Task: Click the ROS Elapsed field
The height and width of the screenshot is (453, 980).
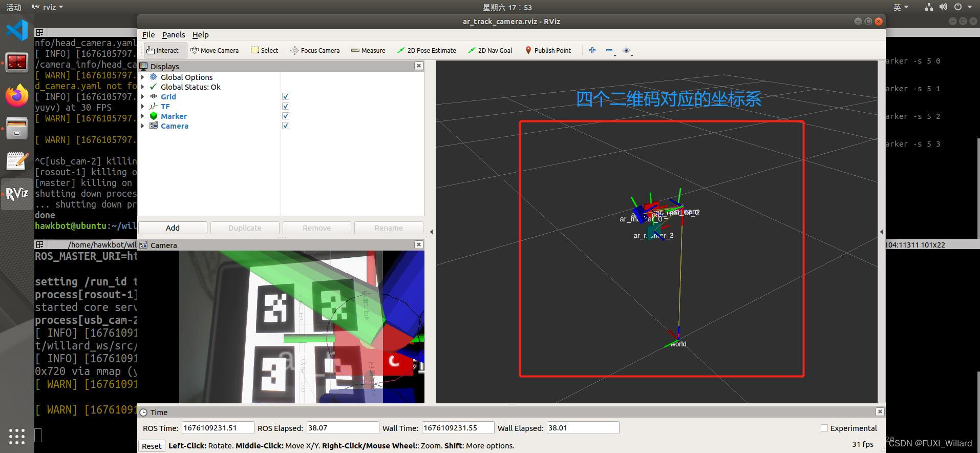Action: tap(343, 428)
